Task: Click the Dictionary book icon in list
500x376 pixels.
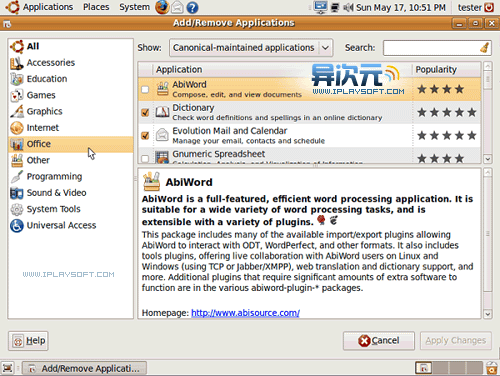Action: 162,112
